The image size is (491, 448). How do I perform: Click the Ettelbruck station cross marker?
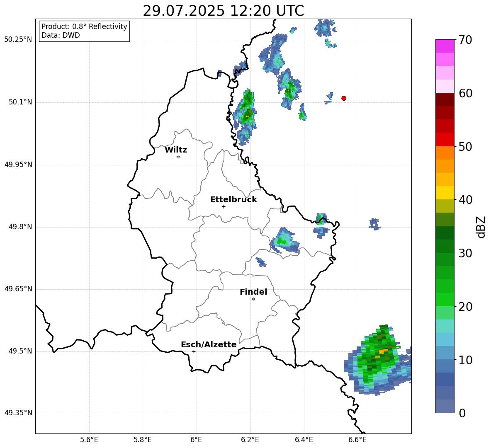pos(224,206)
